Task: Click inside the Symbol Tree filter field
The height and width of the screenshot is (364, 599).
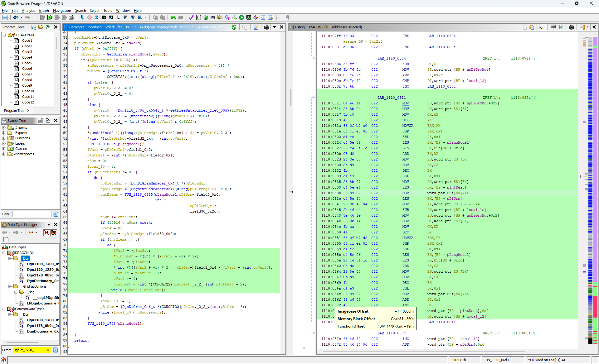Action: click(x=31, y=214)
